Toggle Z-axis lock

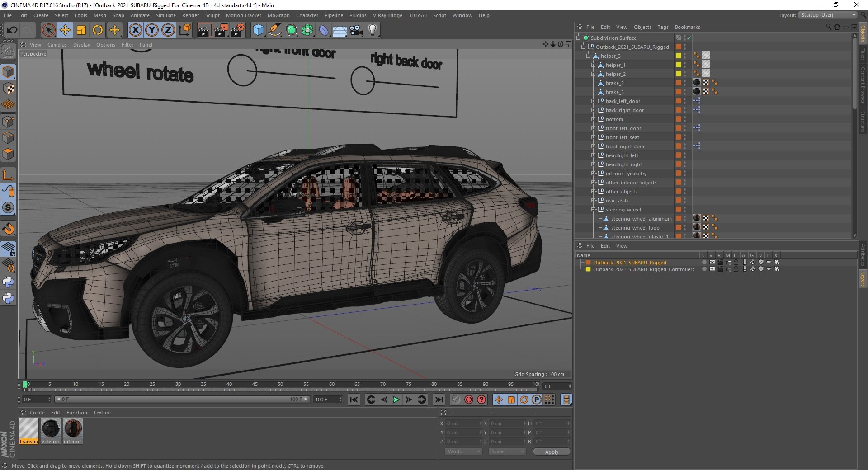point(168,30)
